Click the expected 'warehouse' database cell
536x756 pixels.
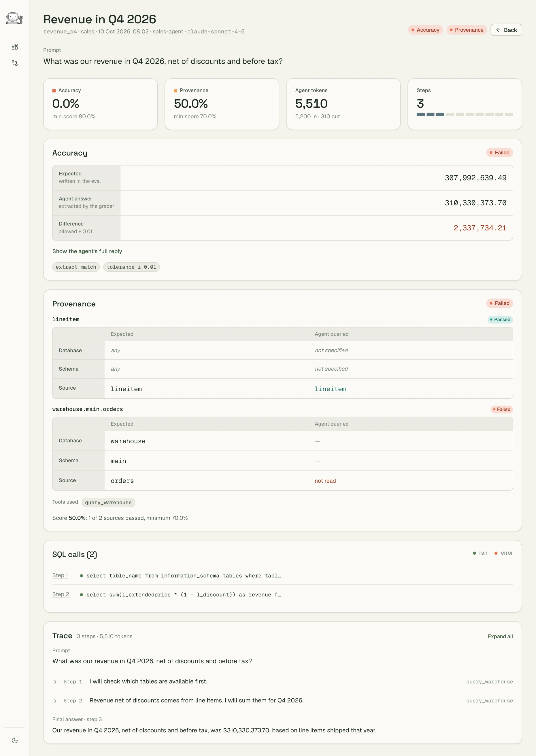coord(128,441)
